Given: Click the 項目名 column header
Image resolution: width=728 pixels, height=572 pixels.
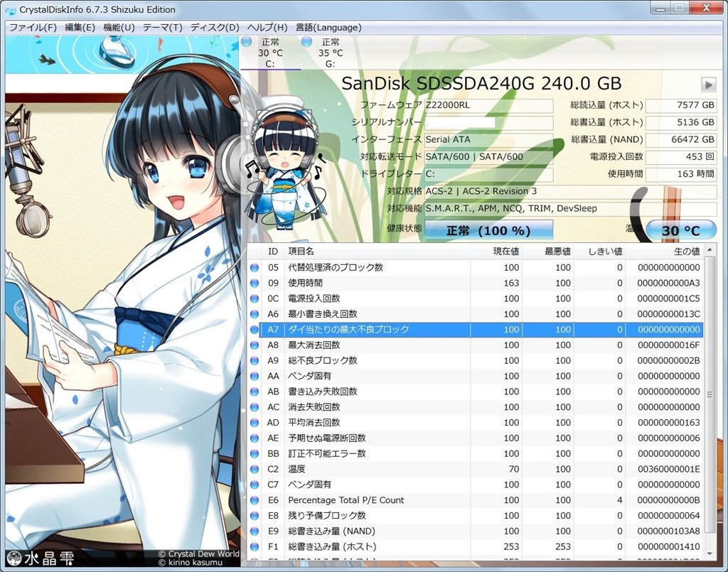Looking at the screenshot, I should [x=377, y=252].
